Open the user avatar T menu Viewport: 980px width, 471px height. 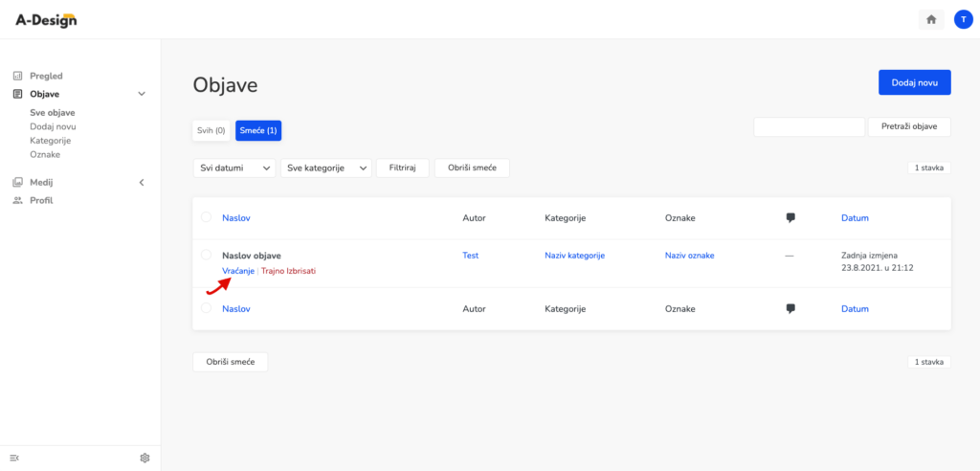tap(963, 19)
